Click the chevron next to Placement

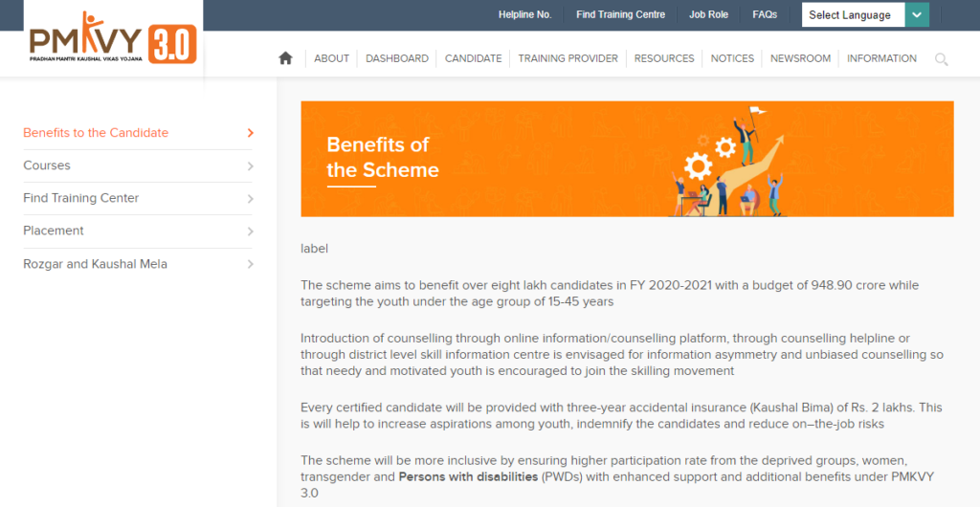coord(251,231)
